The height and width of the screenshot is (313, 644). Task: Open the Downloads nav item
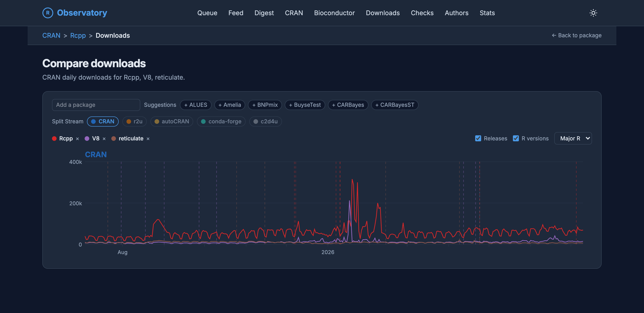[x=382, y=13]
